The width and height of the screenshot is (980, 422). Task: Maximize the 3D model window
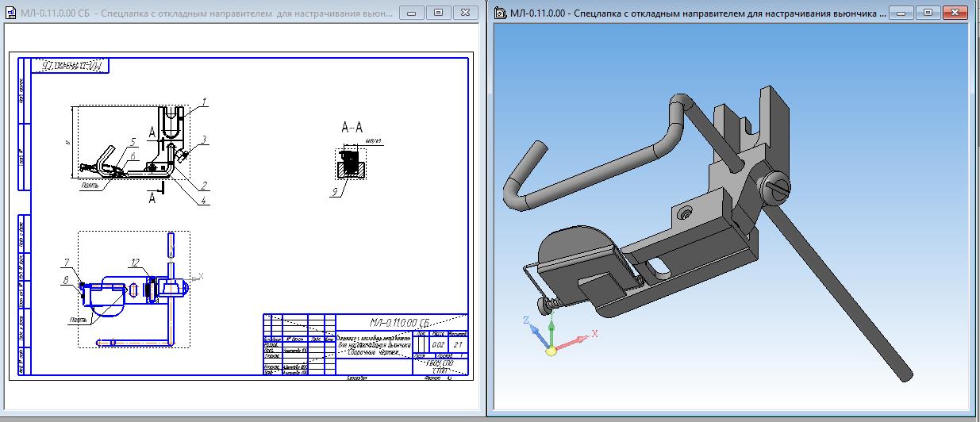click(x=931, y=13)
